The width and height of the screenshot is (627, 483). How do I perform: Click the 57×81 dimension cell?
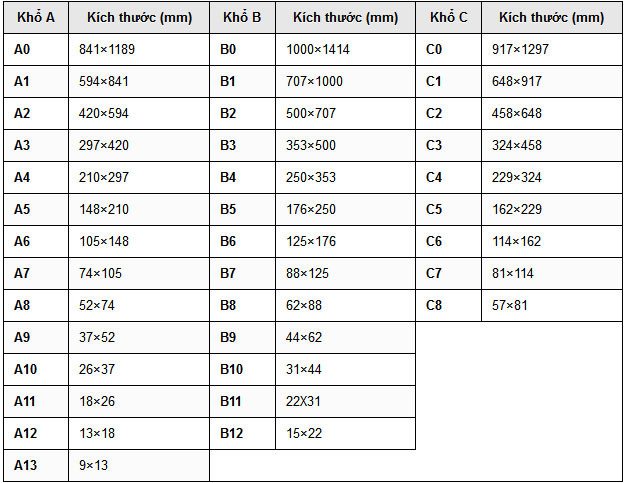click(510, 305)
